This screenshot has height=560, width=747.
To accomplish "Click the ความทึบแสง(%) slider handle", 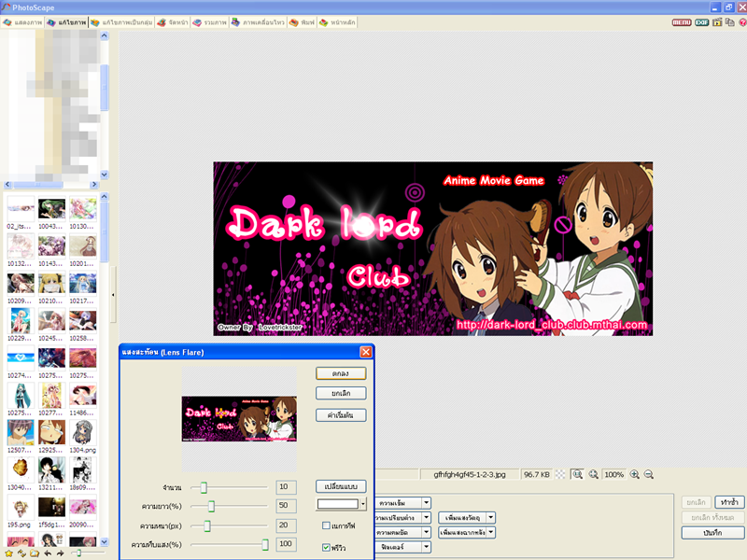I will click(265, 544).
